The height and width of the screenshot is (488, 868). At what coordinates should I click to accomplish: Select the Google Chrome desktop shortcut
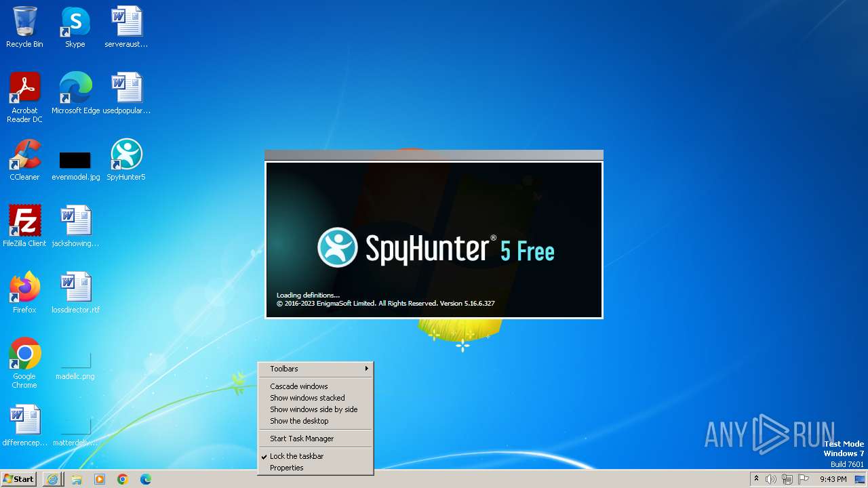coord(24,363)
